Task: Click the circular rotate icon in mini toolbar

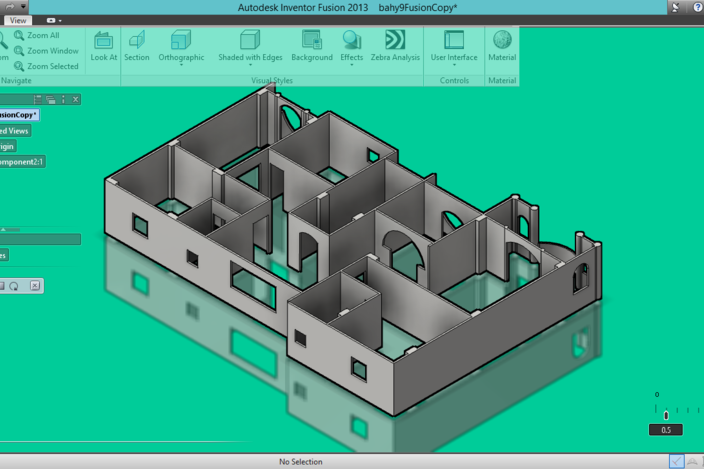Action: (x=14, y=286)
